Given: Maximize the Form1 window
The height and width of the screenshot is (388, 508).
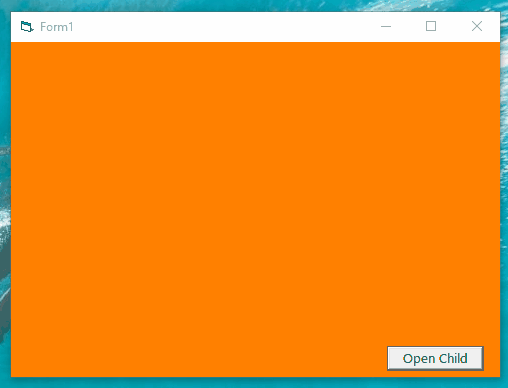Looking at the screenshot, I should (431, 26).
